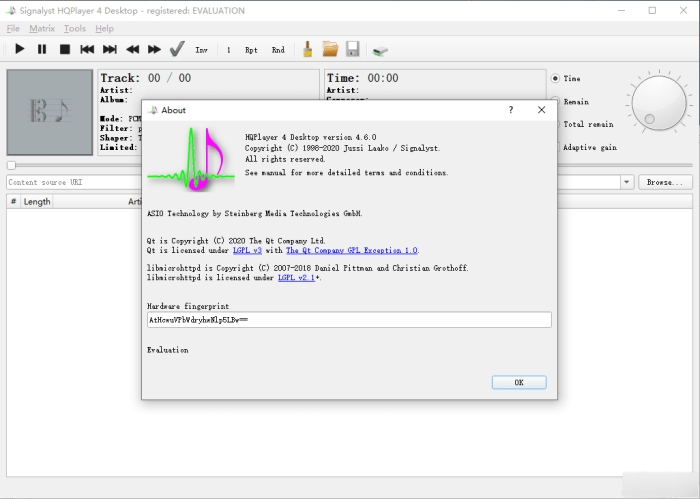This screenshot has width=700, height=499.
Task: Click the Hardware fingerprint text field
Action: pos(348,320)
